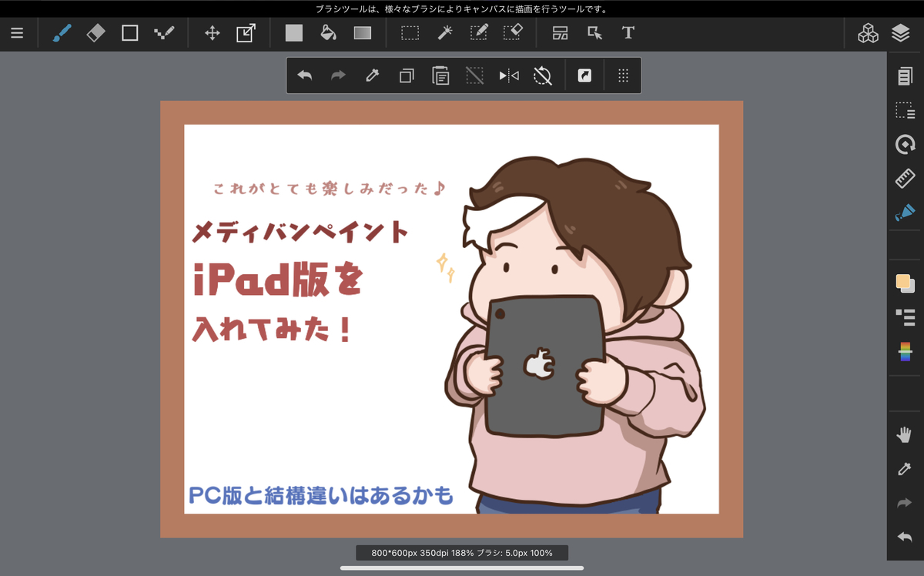Select the Selection Eraser tool
The image size is (924, 576).
coord(513,33)
